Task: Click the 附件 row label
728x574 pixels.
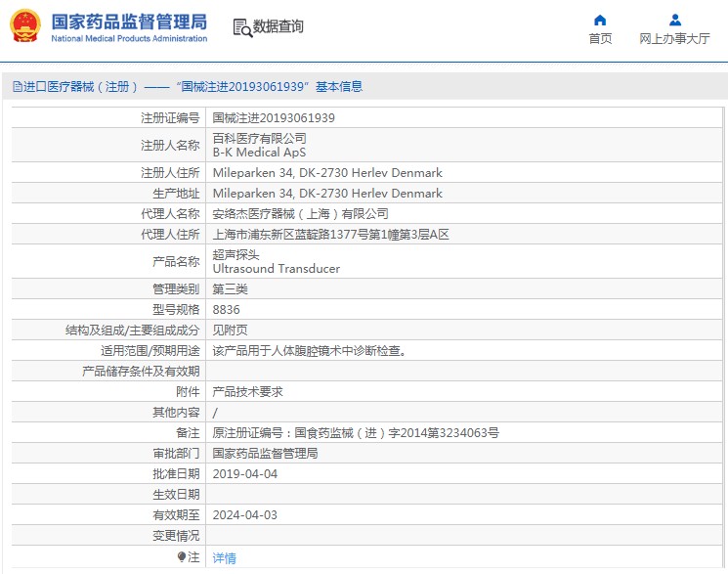Action: tap(188, 392)
